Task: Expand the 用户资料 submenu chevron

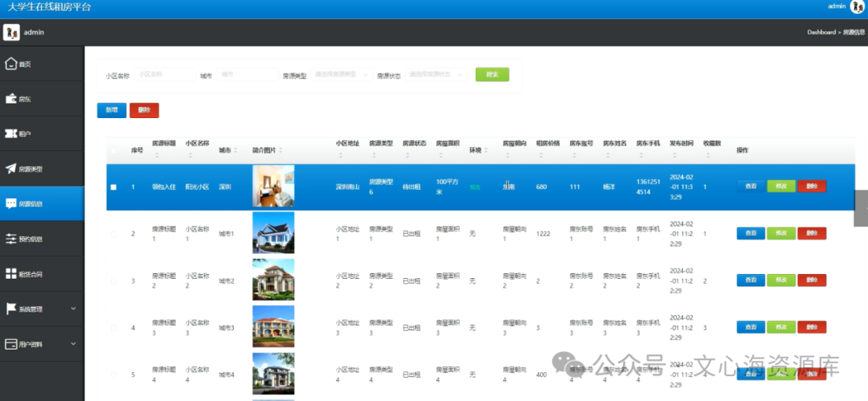Action: pyautogui.click(x=74, y=344)
